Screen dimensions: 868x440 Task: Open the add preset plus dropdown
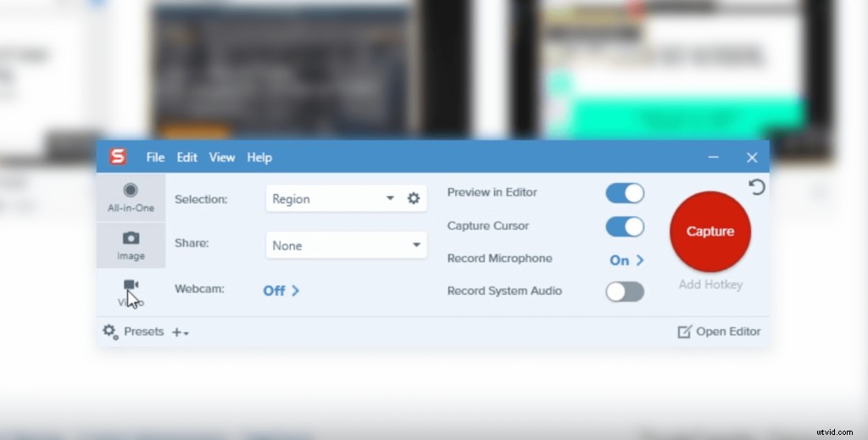[x=181, y=332]
